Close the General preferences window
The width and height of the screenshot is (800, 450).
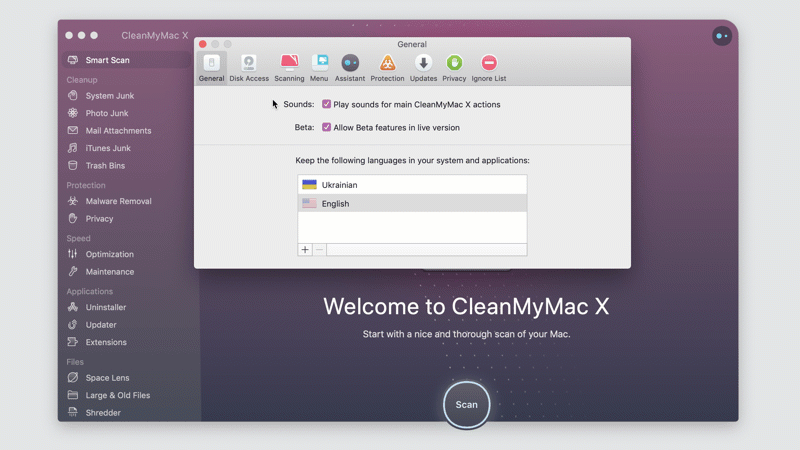pyautogui.click(x=203, y=44)
